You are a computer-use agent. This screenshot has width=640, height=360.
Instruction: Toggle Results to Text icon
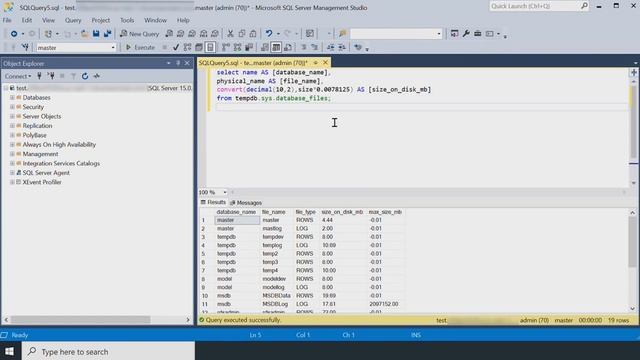[x=265, y=47]
